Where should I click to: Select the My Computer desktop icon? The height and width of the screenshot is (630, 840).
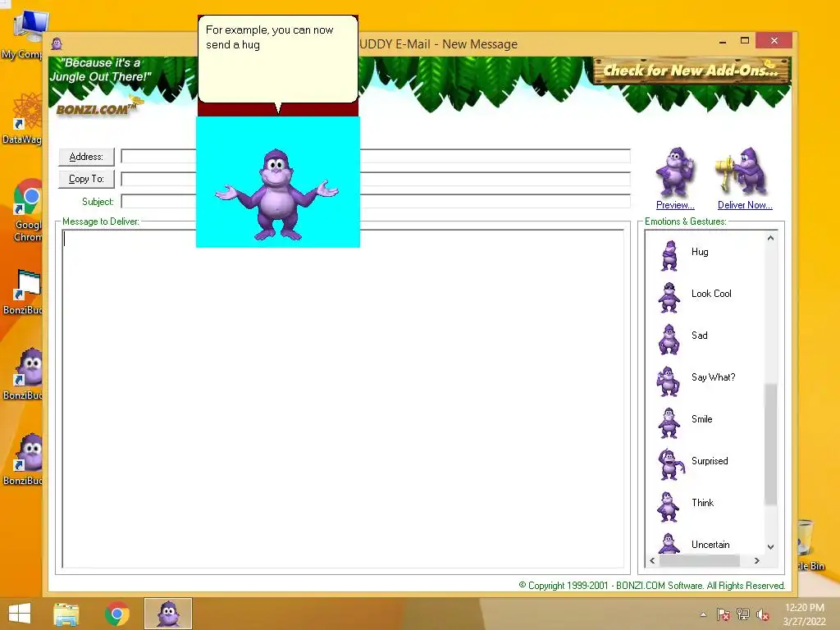tap(24, 35)
